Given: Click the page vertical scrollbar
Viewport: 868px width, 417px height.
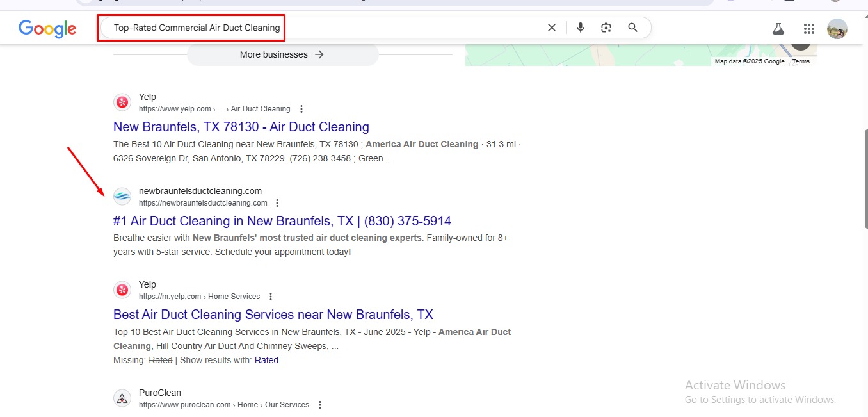Looking at the screenshot, I should [864, 179].
